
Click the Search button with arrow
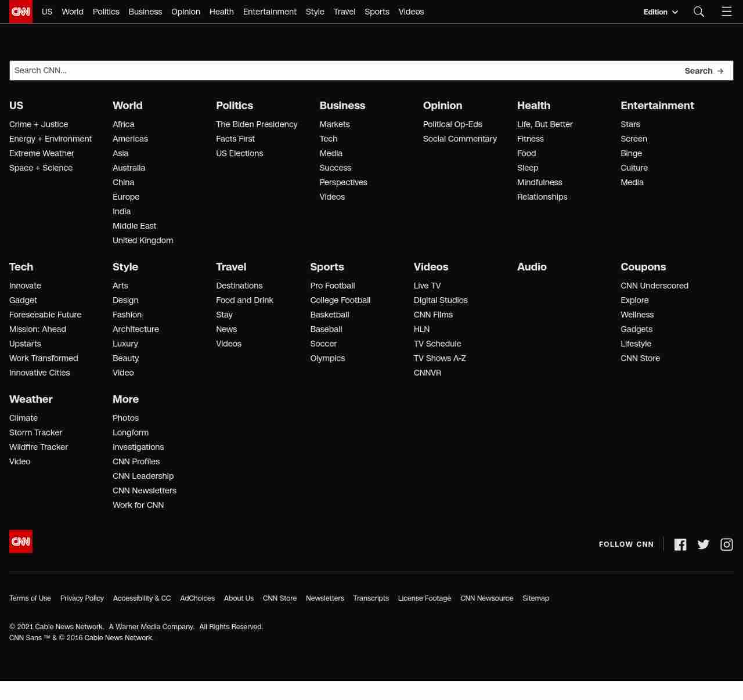tap(704, 71)
